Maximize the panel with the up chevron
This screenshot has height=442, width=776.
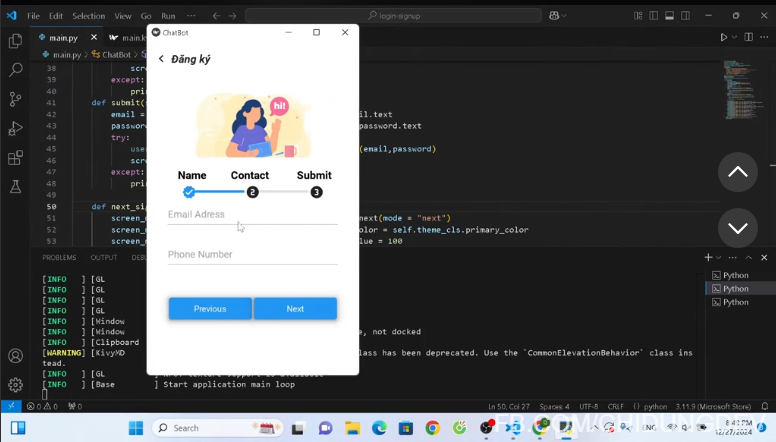pyautogui.click(x=748, y=257)
